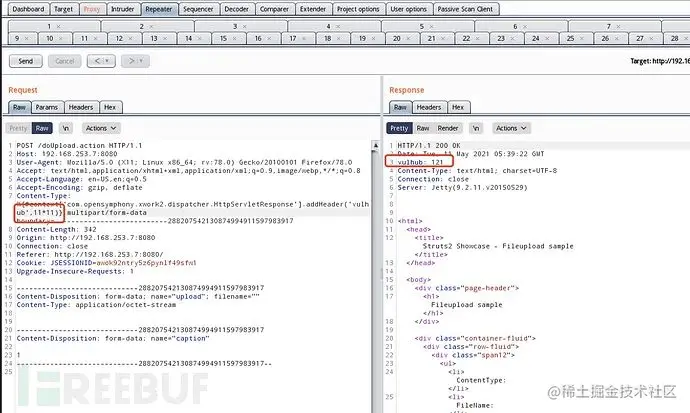This screenshot has height=413, width=690.
Task: Switch Response viewer to Render mode
Action: click(448, 128)
